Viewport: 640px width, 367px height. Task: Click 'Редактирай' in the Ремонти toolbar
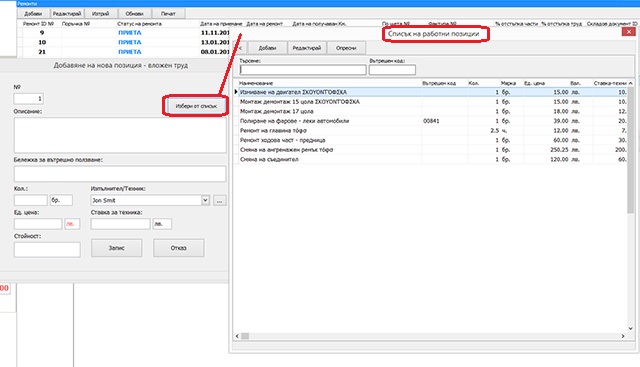[x=67, y=13]
